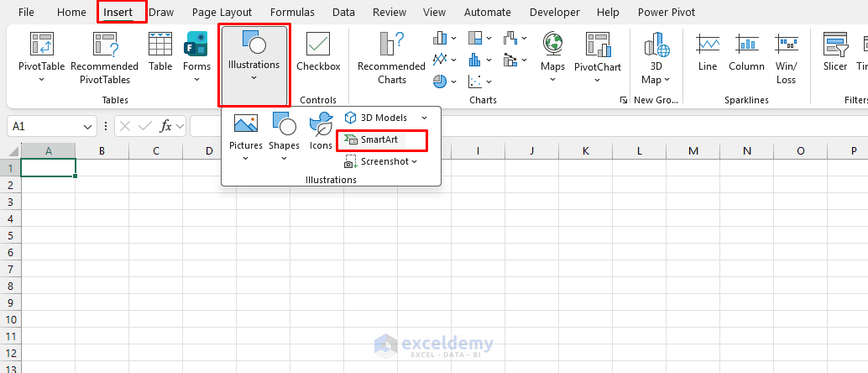868x373 pixels.
Task: Open the Help tab
Action: pyautogui.click(x=608, y=13)
